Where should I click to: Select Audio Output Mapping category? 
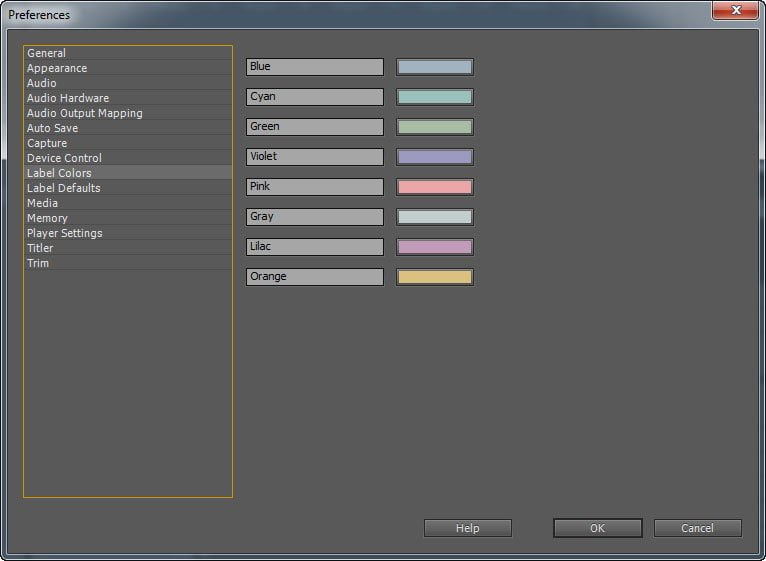coord(128,113)
